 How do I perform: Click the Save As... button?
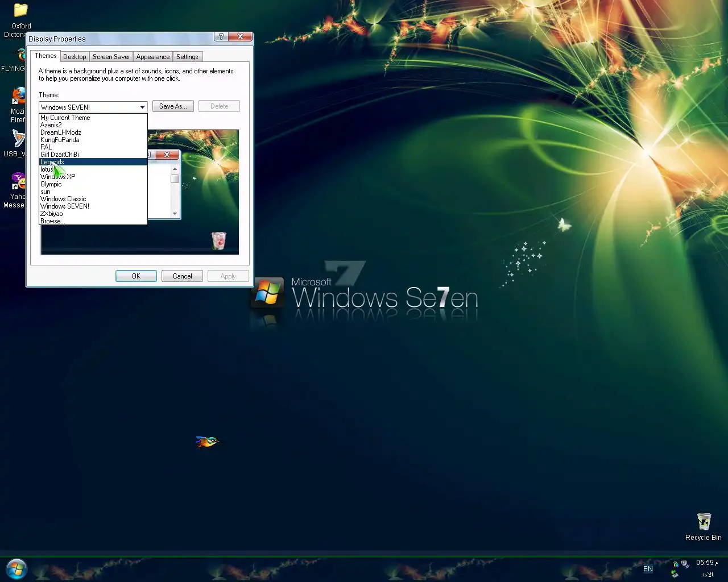tap(173, 106)
